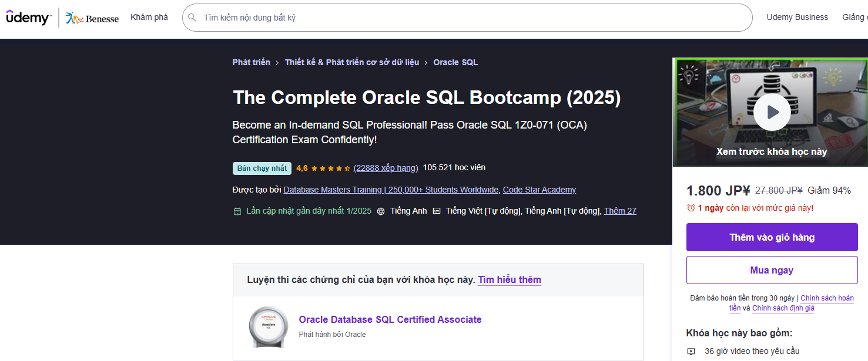Viewport: 868px width, 361px height.
Task: Click the Udemy logo
Action: click(28, 18)
